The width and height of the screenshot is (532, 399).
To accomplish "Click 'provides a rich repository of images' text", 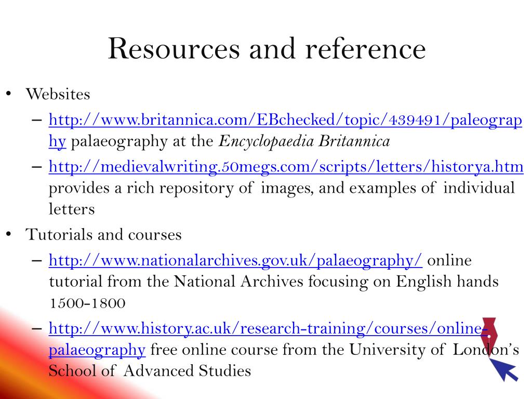I will click(x=181, y=188).
